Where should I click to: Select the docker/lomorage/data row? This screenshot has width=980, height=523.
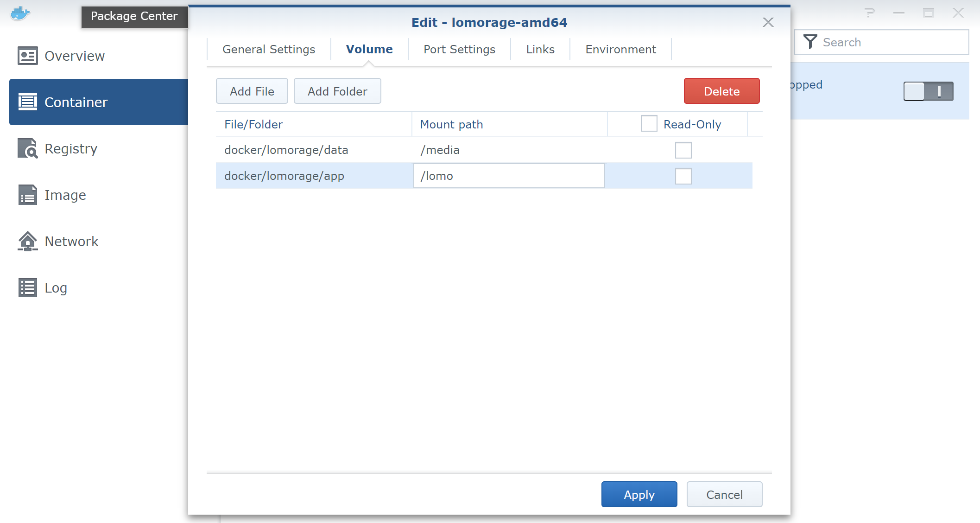484,150
